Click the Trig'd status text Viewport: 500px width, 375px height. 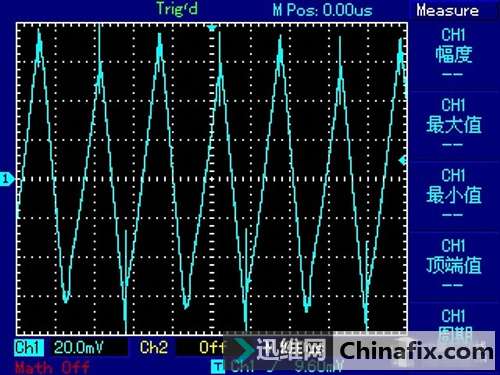pyautogui.click(x=177, y=9)
